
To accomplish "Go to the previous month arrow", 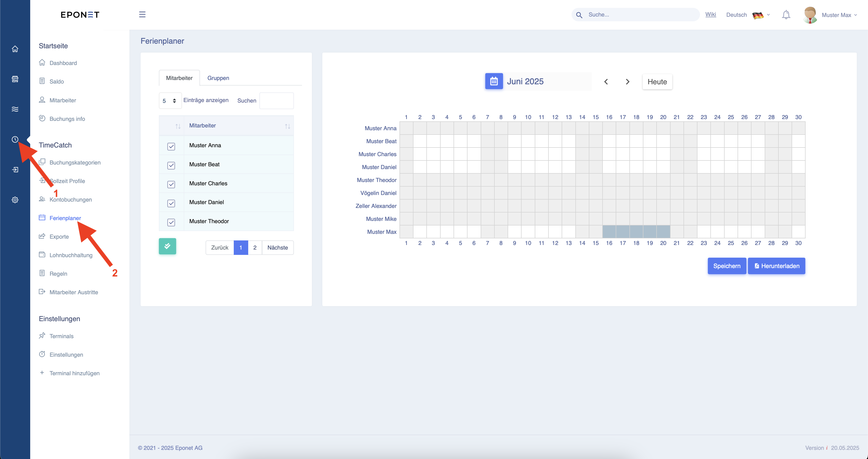I will click(x=606, y=81).
